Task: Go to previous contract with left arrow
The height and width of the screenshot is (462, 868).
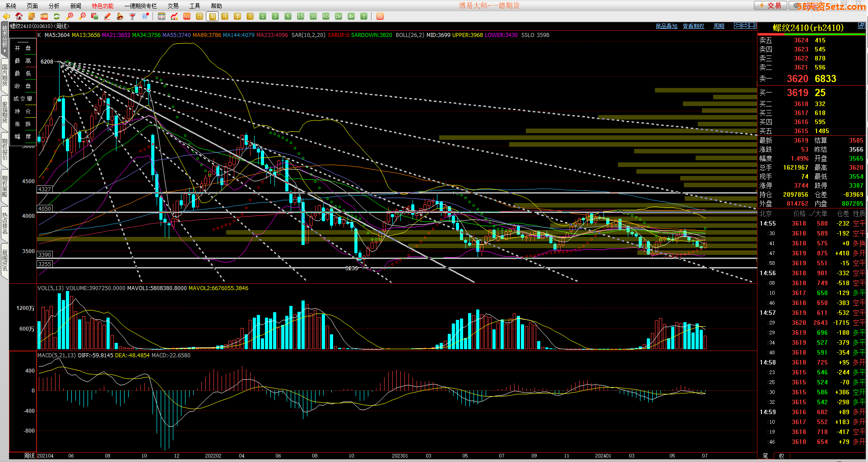Action: pos(738,26)
